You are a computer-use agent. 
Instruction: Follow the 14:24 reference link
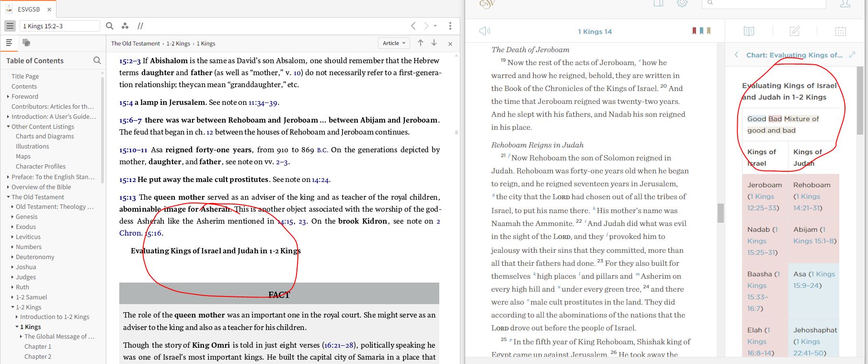coord(320,180)
